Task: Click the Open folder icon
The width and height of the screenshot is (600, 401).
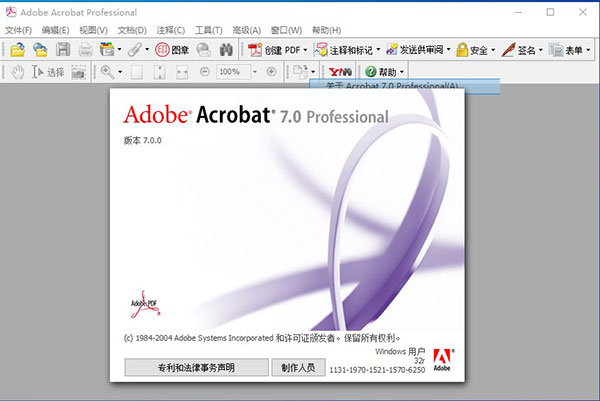Action: tap(17, 49)
